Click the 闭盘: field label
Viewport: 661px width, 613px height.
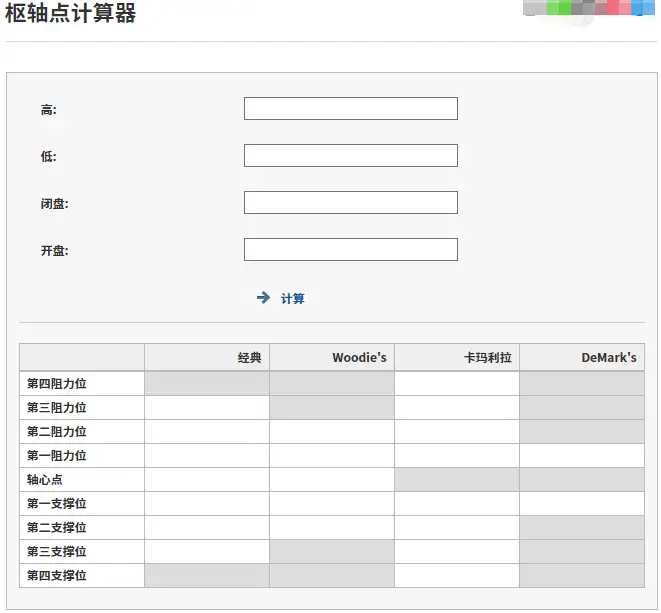click(x=54, y=204)
